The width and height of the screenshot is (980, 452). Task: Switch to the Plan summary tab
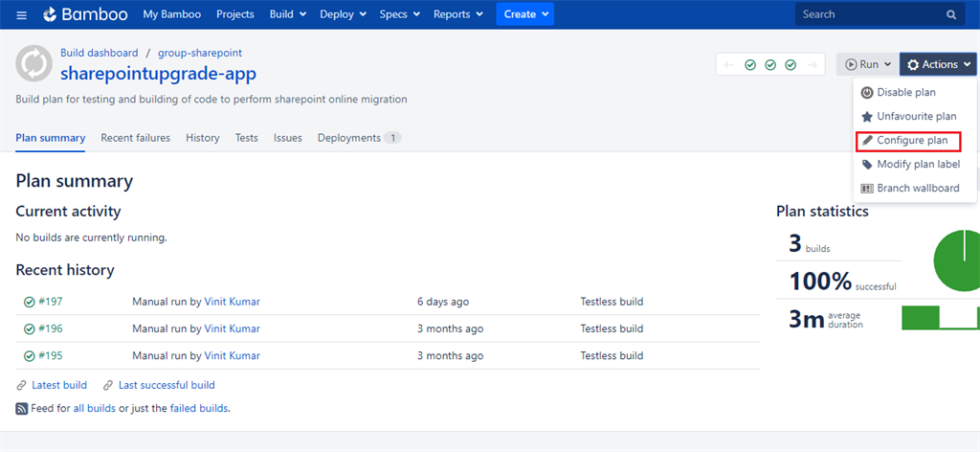point(50,138)
